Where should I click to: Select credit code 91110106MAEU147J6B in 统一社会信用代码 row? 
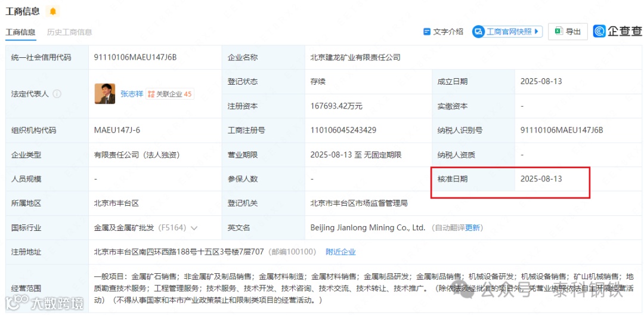tap(135, 57)
